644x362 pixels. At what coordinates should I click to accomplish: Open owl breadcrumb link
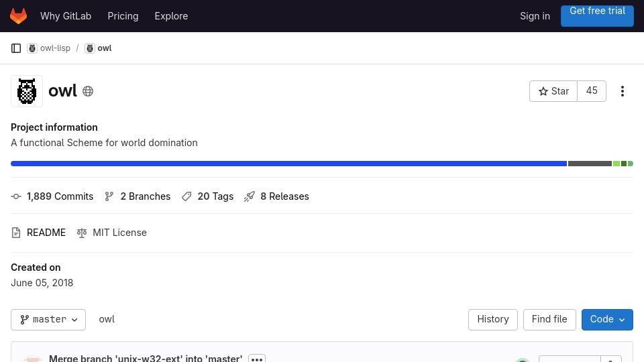tap(105, 48)
